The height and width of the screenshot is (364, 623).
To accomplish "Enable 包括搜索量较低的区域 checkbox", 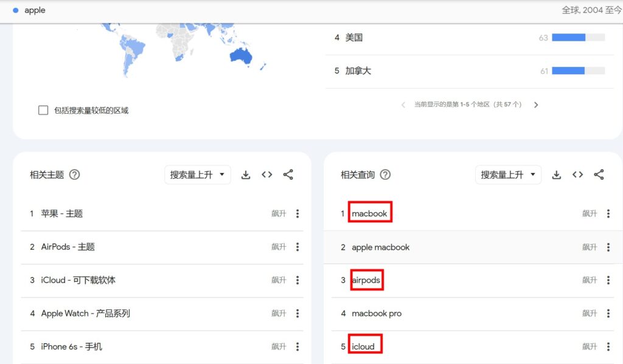I will click(43, 110).
